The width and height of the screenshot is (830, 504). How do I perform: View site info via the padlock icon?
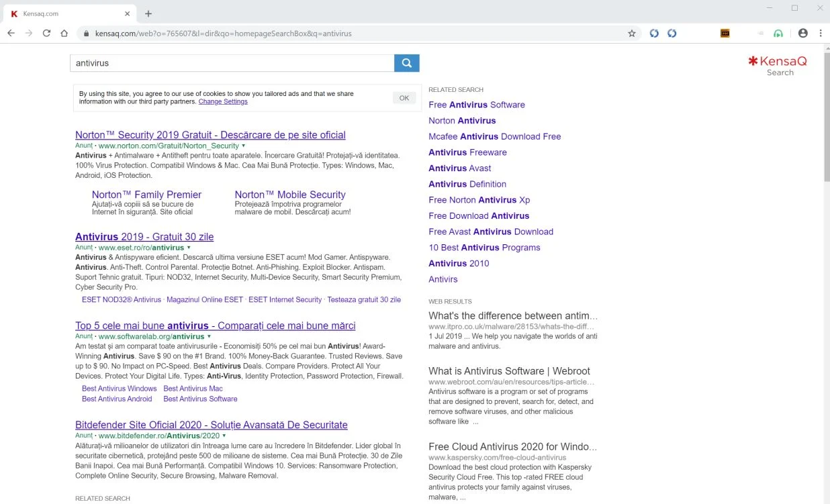(86, 33)
